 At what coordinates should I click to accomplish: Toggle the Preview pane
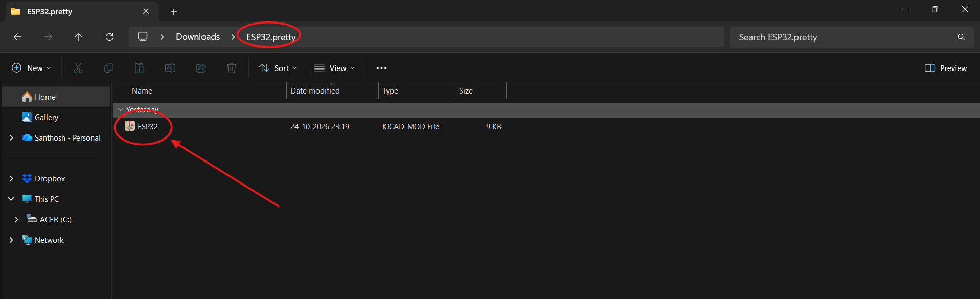(946, 68)
